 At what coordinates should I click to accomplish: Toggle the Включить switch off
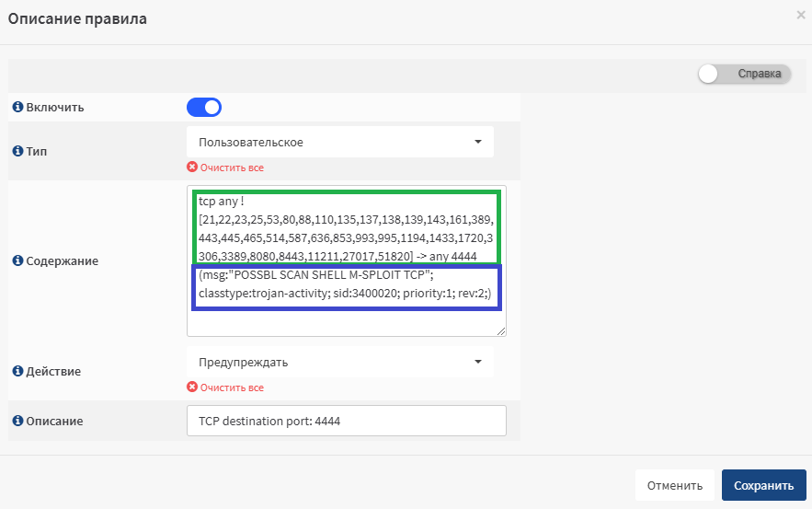(x=204, y=108)
